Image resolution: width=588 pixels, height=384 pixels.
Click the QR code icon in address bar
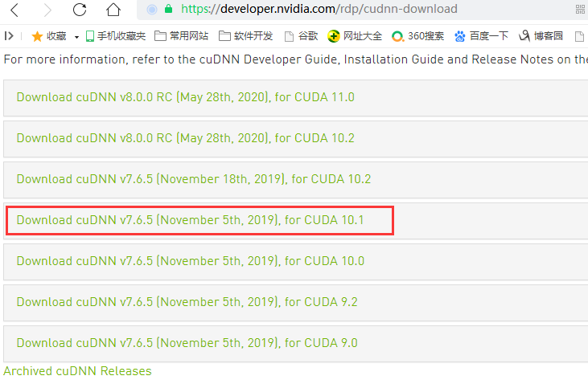[580, 10]
